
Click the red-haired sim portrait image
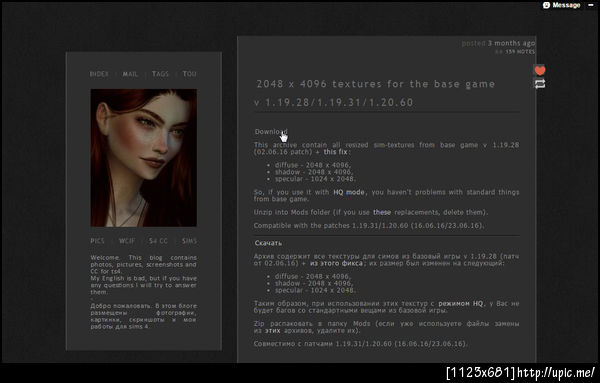pyautogui.click(x=143, y=158)
